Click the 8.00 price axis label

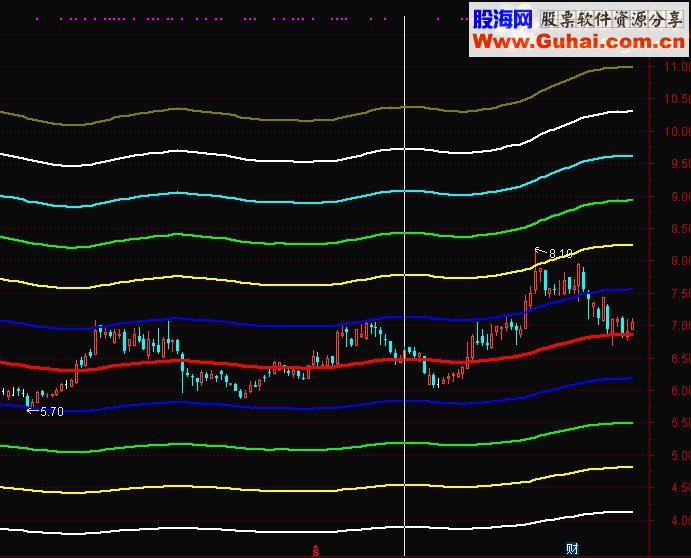click(x=680, y=261)
